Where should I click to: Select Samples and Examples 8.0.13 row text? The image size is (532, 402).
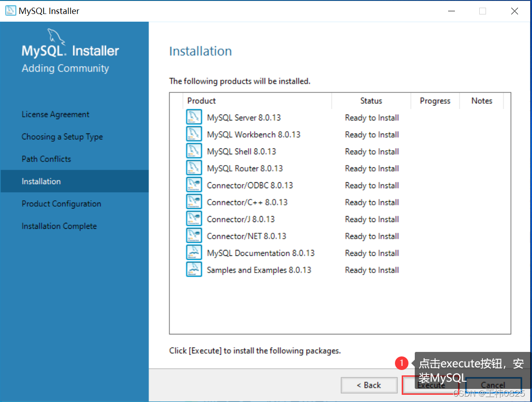(259, 270)
